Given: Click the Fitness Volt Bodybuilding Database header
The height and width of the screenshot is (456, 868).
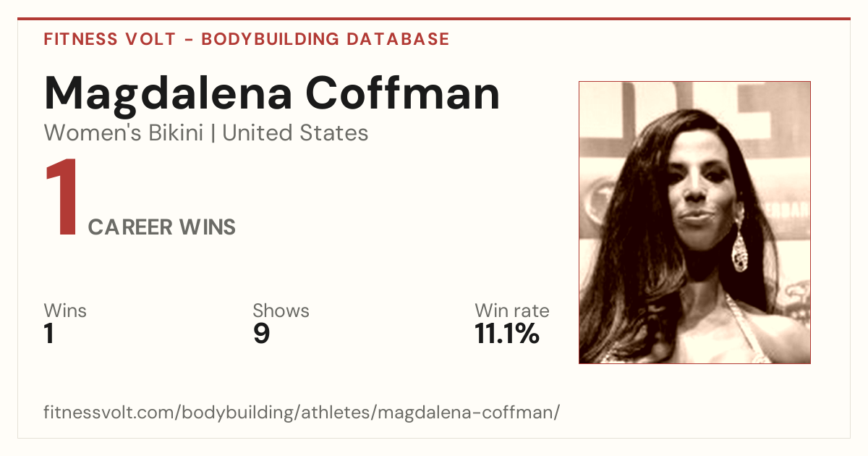Looking at the screenshot, I should pos(247,39).
